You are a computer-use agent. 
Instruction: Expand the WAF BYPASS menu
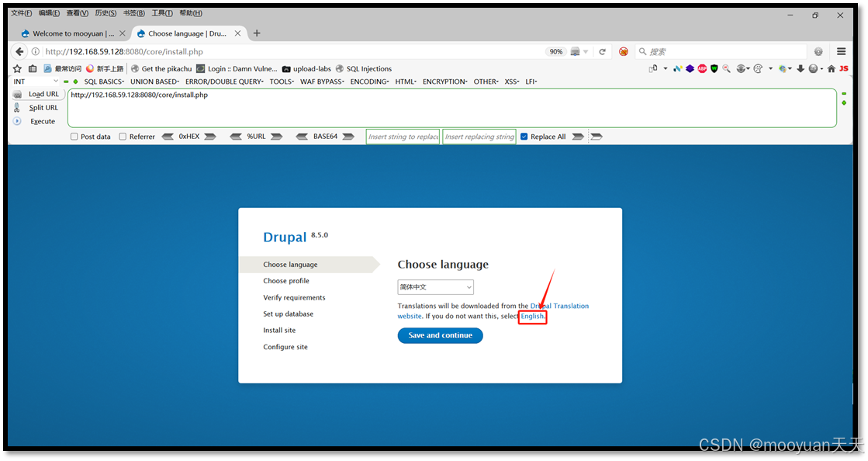(322, 81)
